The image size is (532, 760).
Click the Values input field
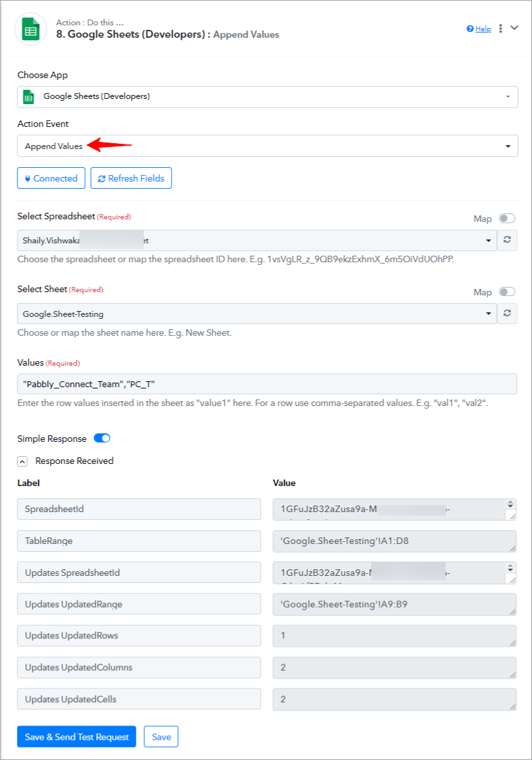click(267, 384)
